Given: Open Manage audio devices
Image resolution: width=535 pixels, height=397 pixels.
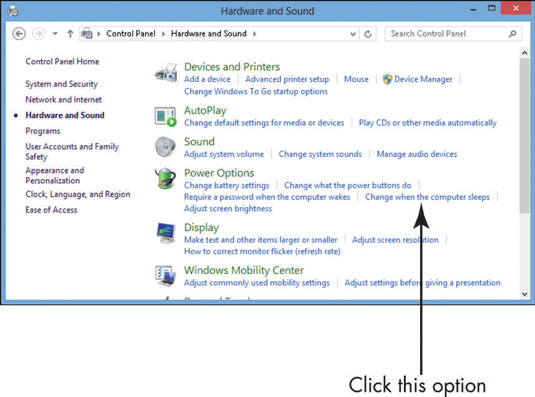Looking at the screenshot, I should (x=417, y=154).
